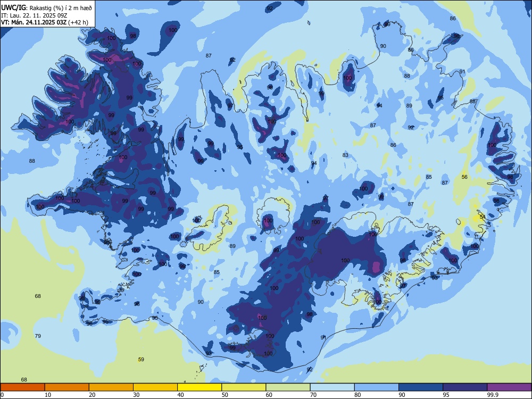Viewport: 532px width, 399px height.
Task: Select the legend tick label '80'
Action: click(x=358, y=395)
